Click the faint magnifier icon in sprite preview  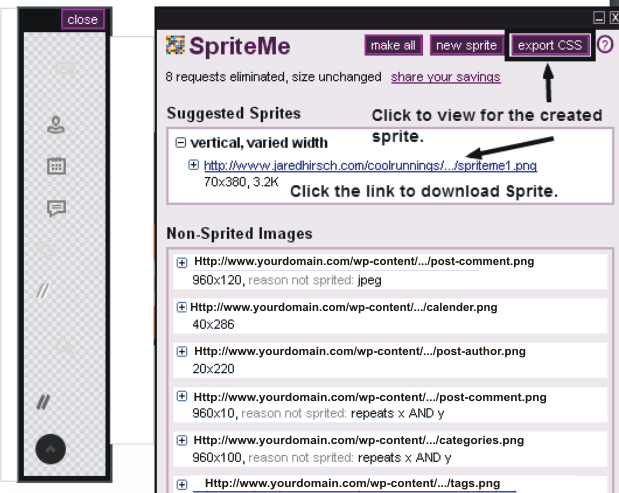64,347
